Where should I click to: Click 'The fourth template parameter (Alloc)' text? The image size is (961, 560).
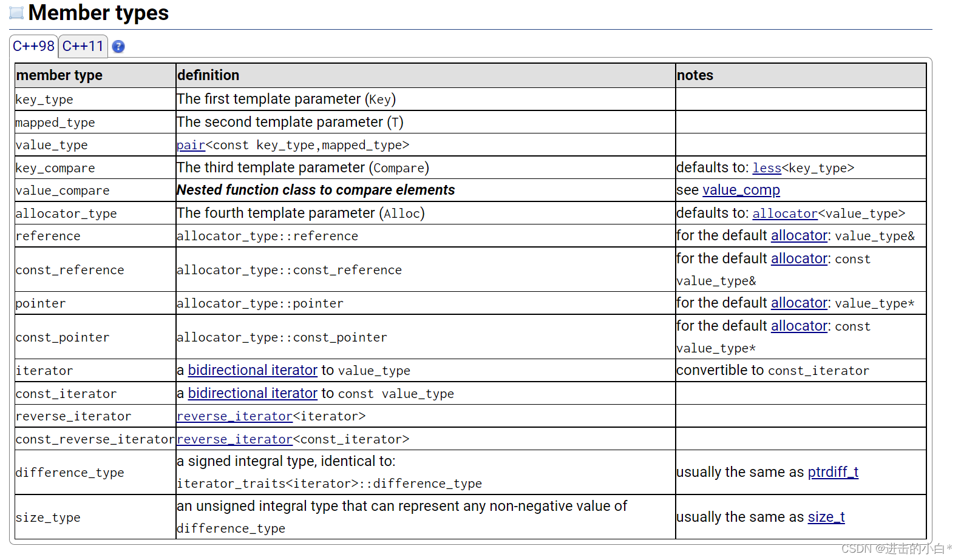coord(301,213)
